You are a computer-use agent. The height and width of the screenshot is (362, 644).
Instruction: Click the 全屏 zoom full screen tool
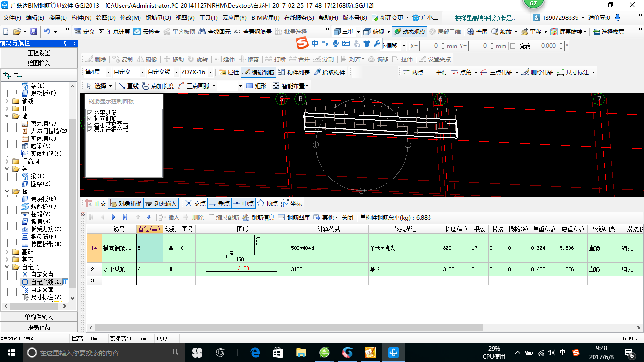tap(477, 32)
